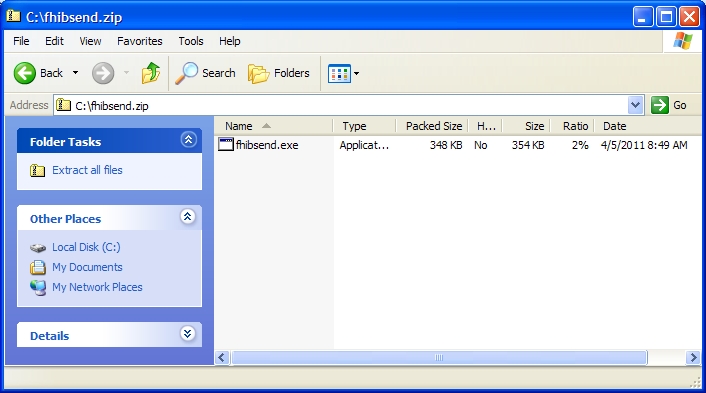Click the Views icon button

[x=339, y=73]
